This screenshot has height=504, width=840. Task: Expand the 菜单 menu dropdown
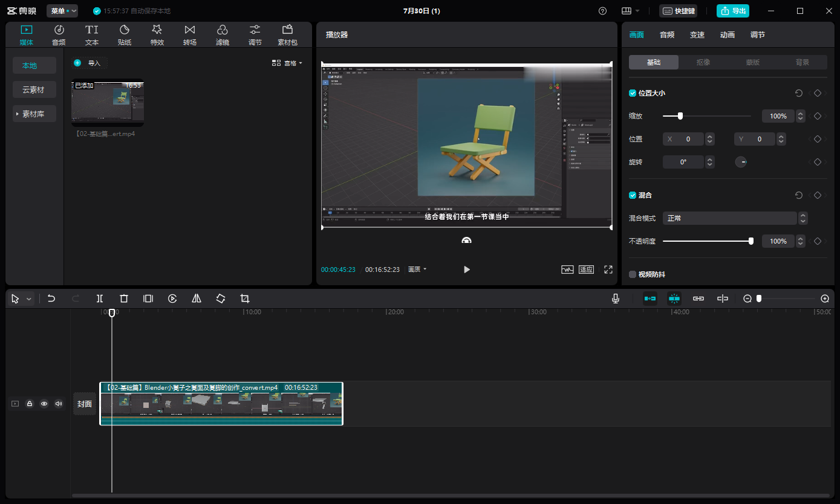[x=62, y=11]
